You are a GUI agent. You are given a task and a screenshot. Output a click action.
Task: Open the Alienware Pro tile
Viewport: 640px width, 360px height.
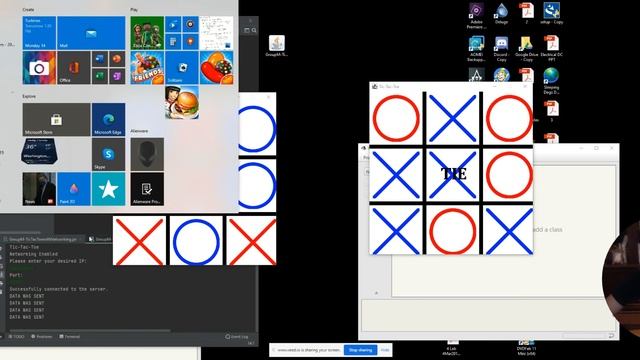[147, 189]
